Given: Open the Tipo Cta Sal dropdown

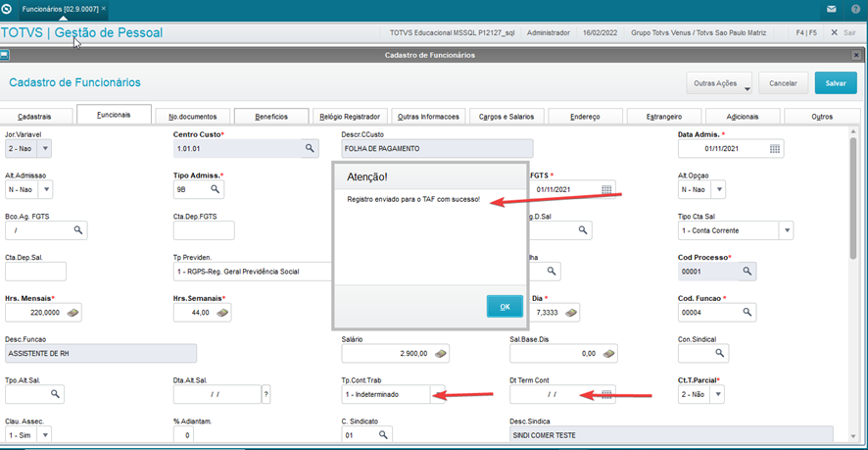Looking at the screenshot, I should 786,230.
